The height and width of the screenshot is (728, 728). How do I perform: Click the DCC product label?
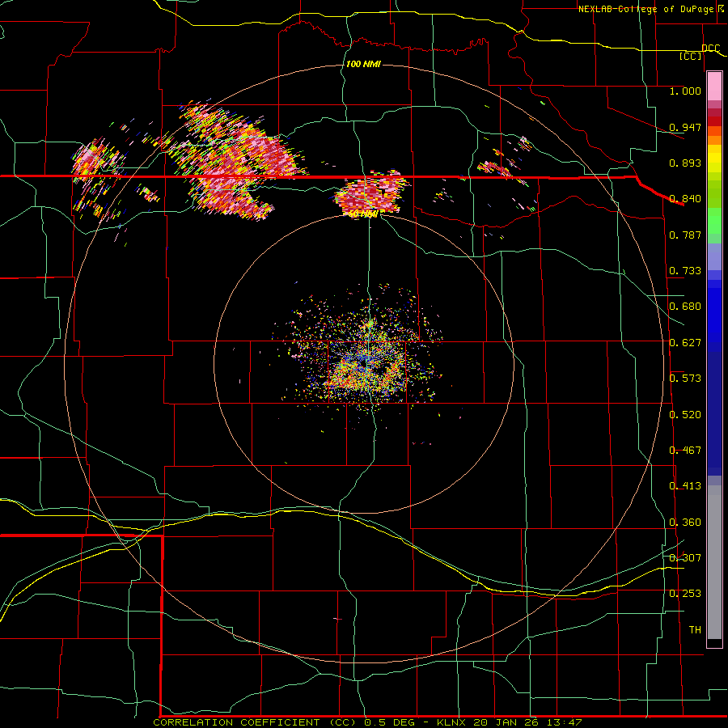tap(710, 48)
